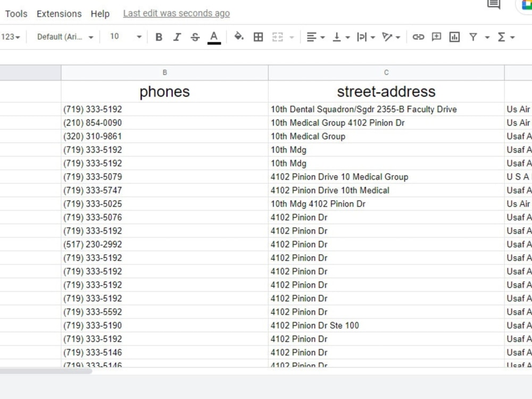The image size is (532, 399).
Task: Open text rotation options
Action: point(391,37)
